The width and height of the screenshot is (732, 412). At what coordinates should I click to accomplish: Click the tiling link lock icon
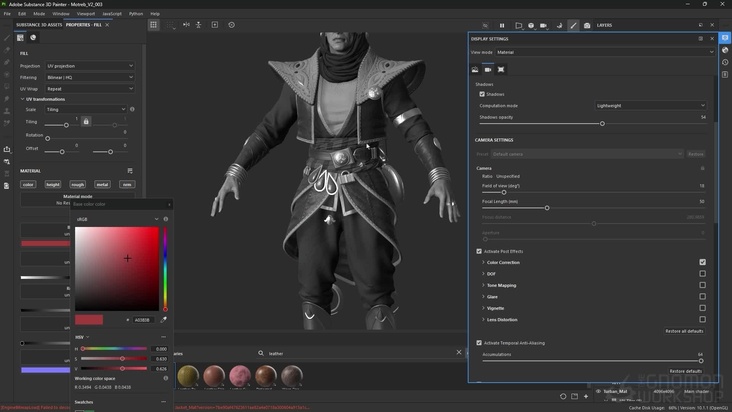click(86, 121)
